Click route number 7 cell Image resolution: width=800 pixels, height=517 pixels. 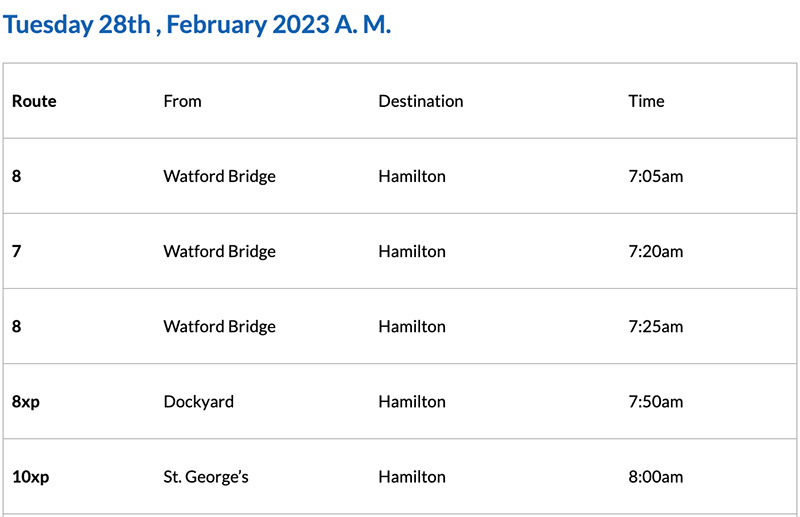[16, 251]
